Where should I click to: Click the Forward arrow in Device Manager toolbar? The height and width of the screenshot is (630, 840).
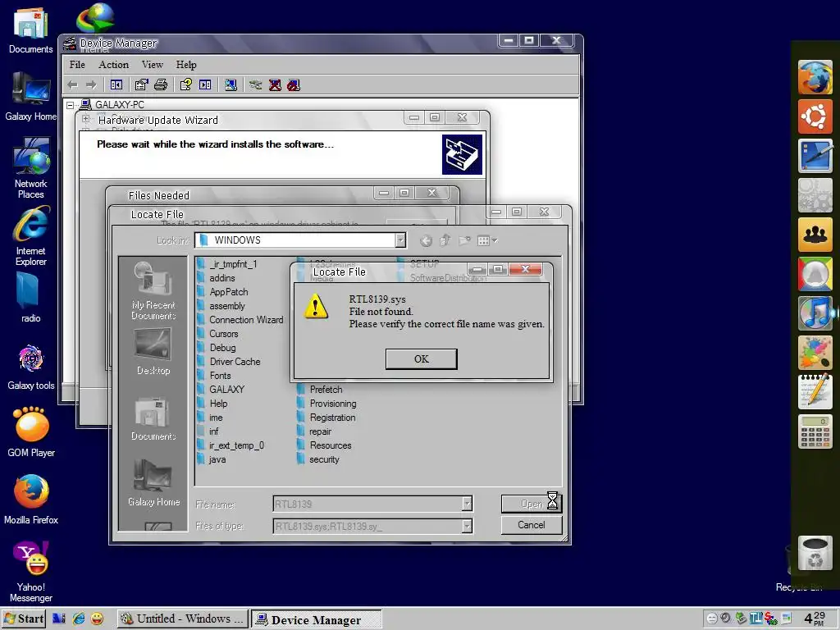(91, 85)
